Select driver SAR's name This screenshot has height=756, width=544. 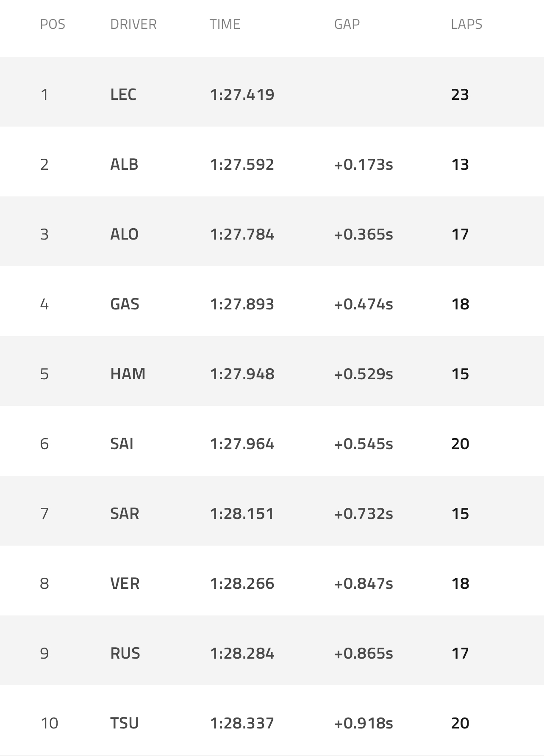(x=125, y=513)
